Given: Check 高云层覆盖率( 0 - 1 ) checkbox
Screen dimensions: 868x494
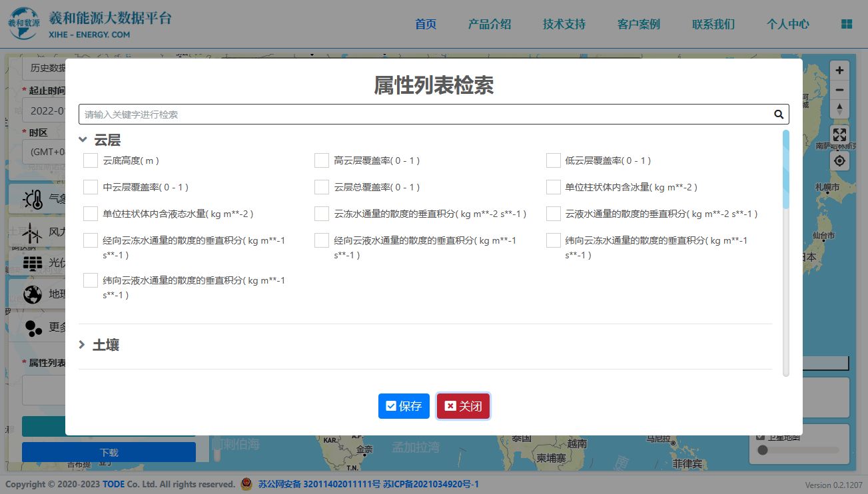Looking at the screenshot, I should point(322,160).
